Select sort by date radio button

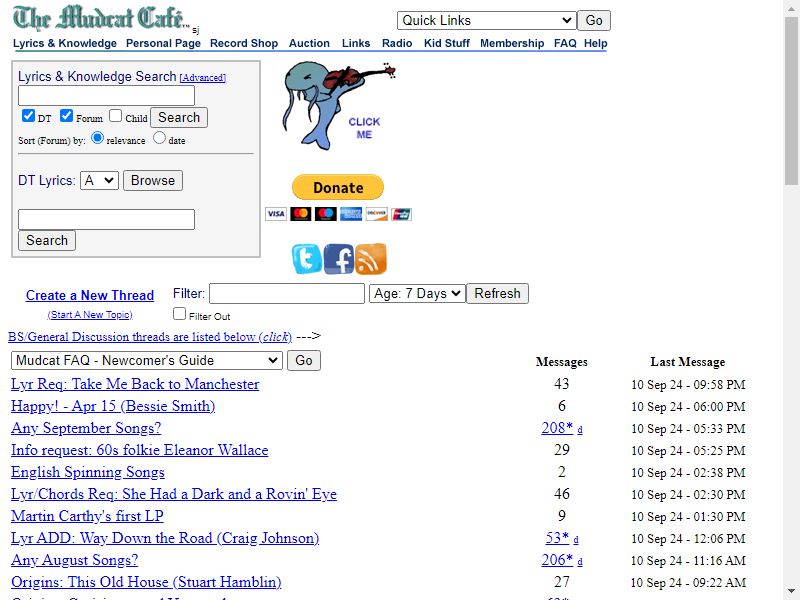(159, 138)
